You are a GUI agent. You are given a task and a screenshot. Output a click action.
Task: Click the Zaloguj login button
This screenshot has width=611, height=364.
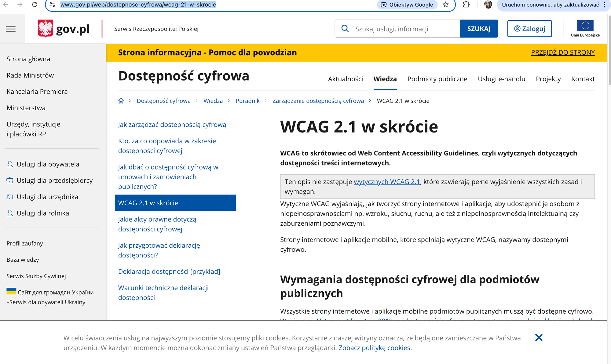coord(529,29)
